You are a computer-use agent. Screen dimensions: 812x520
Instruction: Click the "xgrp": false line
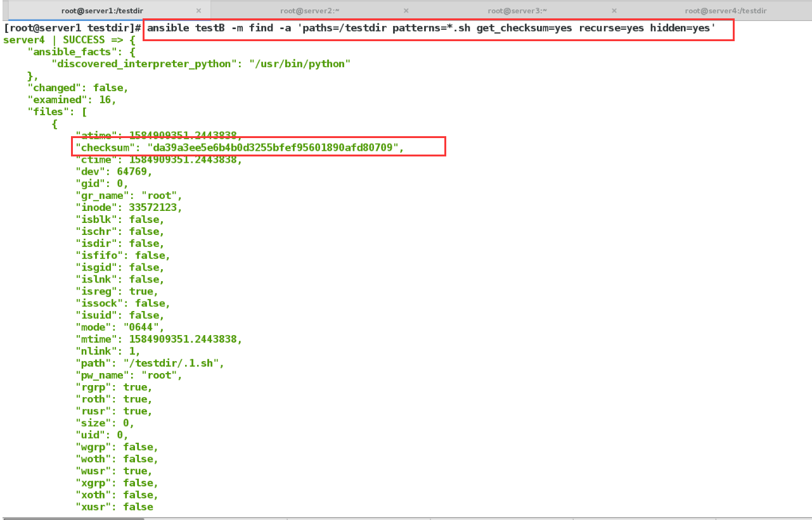click(x=117, y=483)
